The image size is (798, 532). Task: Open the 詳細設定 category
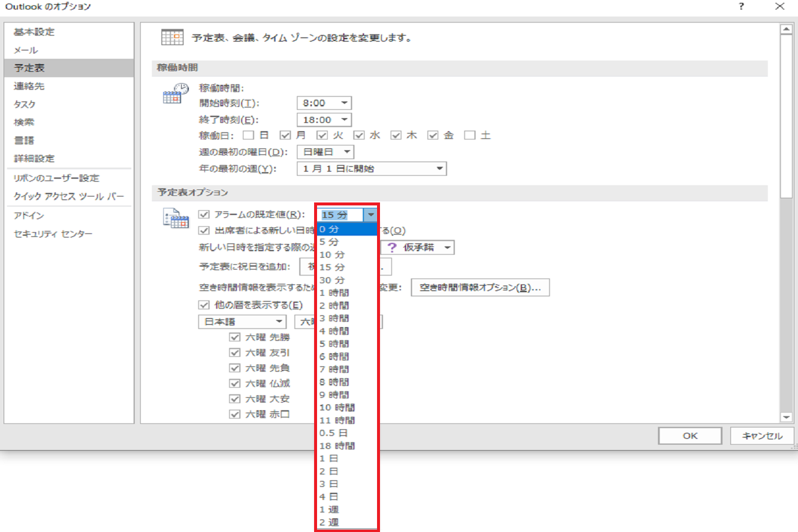pos(34,159)
